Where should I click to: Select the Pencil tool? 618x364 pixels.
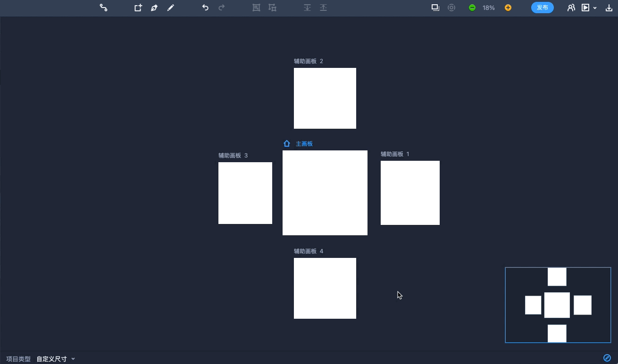point(171,8)
